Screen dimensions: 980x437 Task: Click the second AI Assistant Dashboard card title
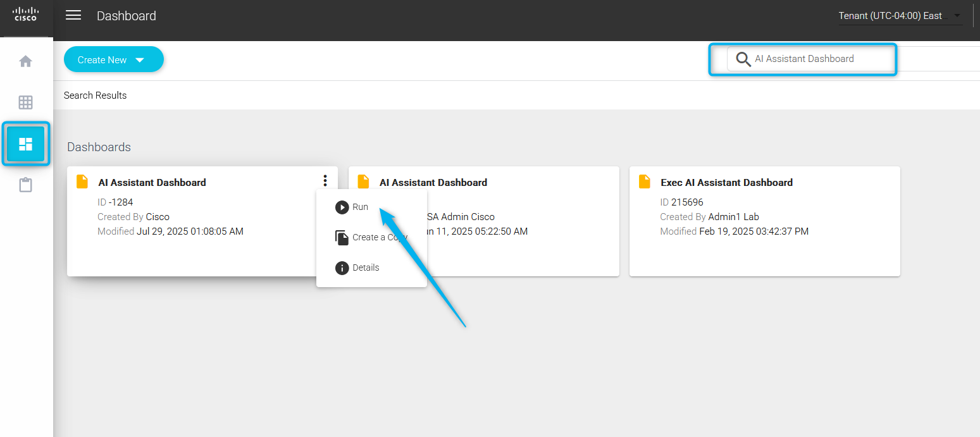(433, 183)
